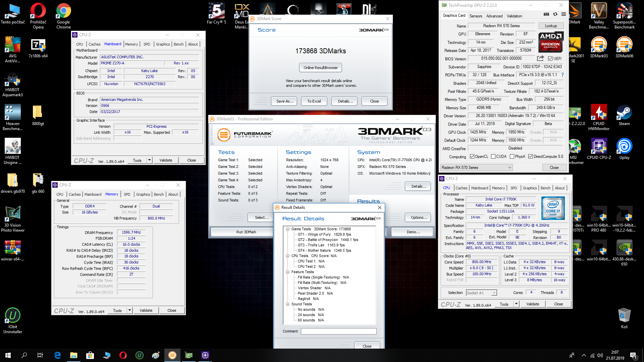
Task: Click the Online ResultBrowser button
Action: [321, 68]
